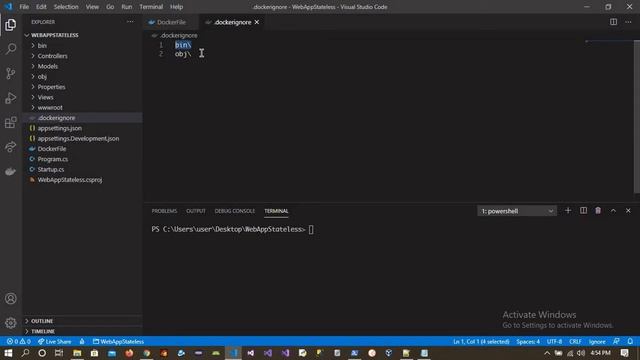The image size is (640, 360).
Task: Open Task View on the taskbar
Action: pyautogui.click(x=59, y=353)
